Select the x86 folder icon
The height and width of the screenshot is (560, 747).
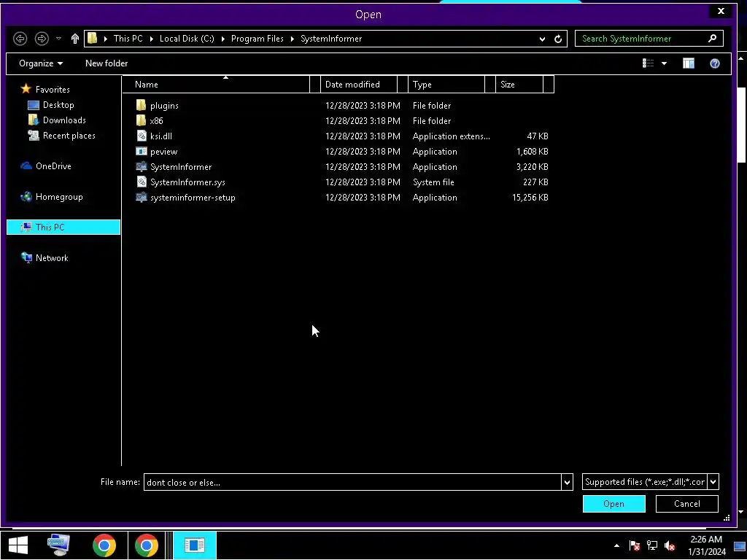pos(141,120)
